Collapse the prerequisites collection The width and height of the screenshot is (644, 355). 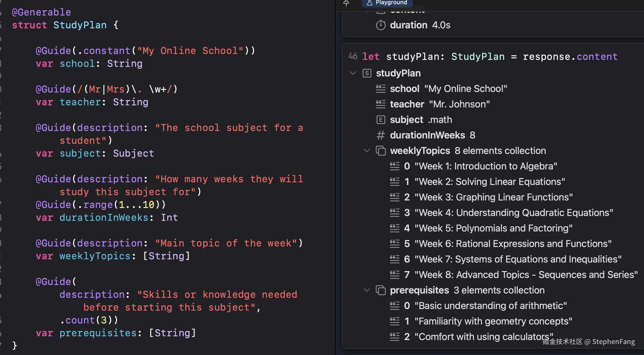pyautogui.click(x=367, y=290)
